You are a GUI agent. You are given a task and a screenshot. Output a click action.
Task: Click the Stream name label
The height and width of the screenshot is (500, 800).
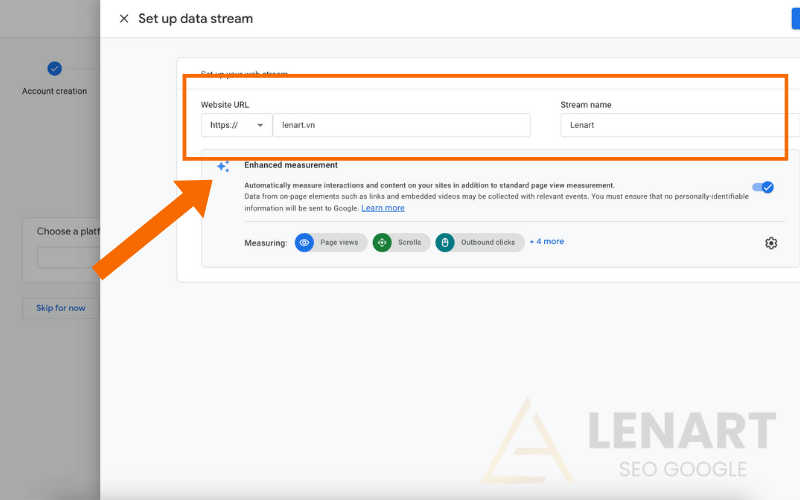pos(586,105)
